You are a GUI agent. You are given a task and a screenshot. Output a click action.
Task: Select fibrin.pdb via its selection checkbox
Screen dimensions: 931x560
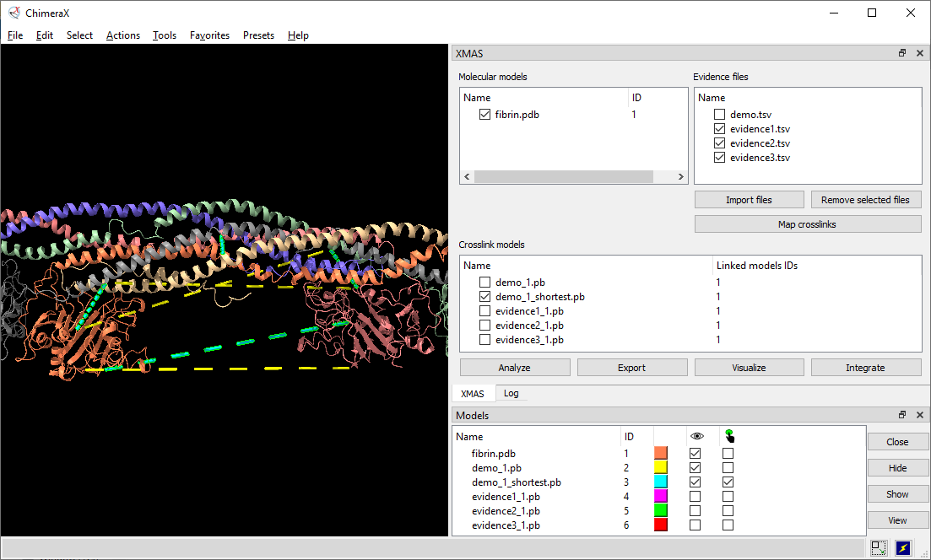728,453
